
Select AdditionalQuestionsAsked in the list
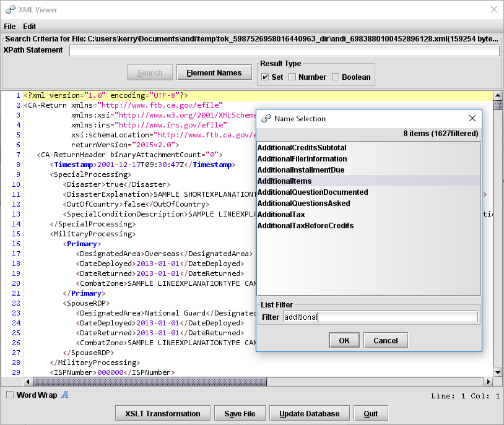coord(368,204)
